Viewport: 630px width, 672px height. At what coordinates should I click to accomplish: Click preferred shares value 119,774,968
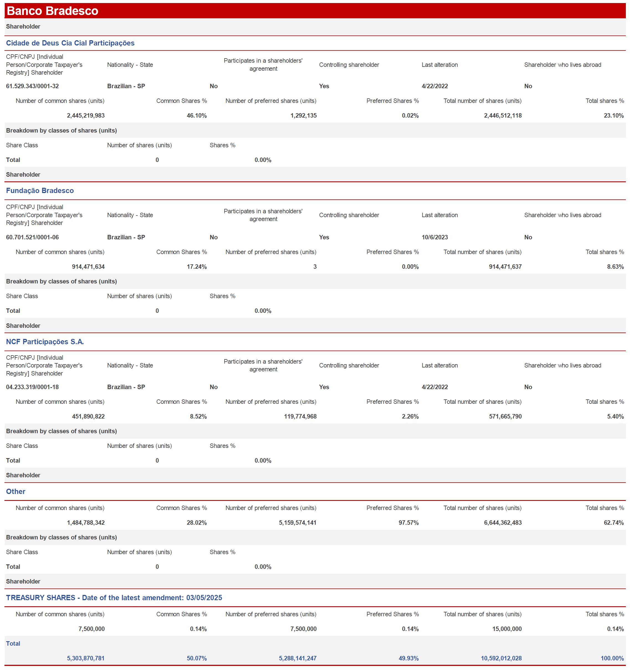[x=300, y=417]
